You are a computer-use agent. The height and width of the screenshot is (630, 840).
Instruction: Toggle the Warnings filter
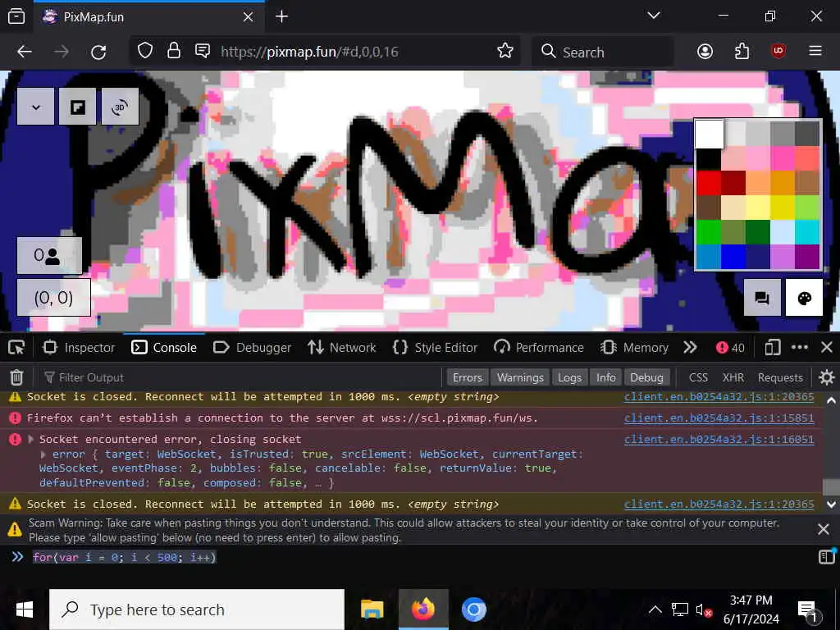pos(520,377)
